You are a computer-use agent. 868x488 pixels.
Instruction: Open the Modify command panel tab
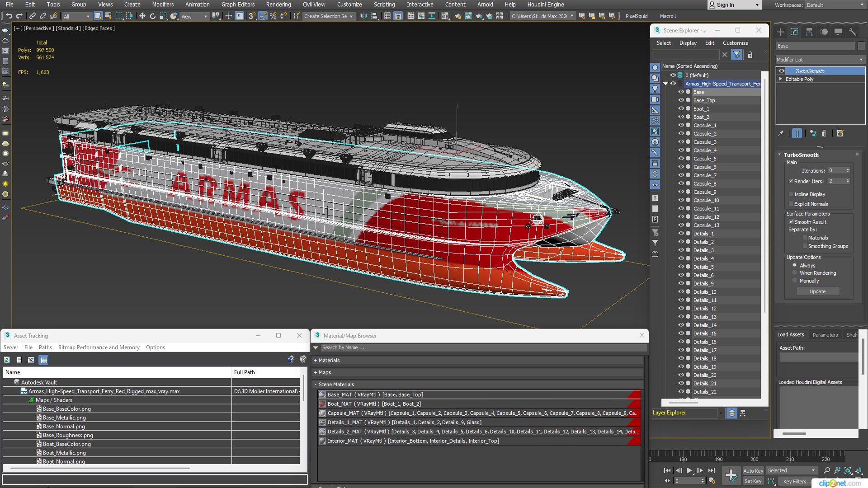[x=795, y=32]
